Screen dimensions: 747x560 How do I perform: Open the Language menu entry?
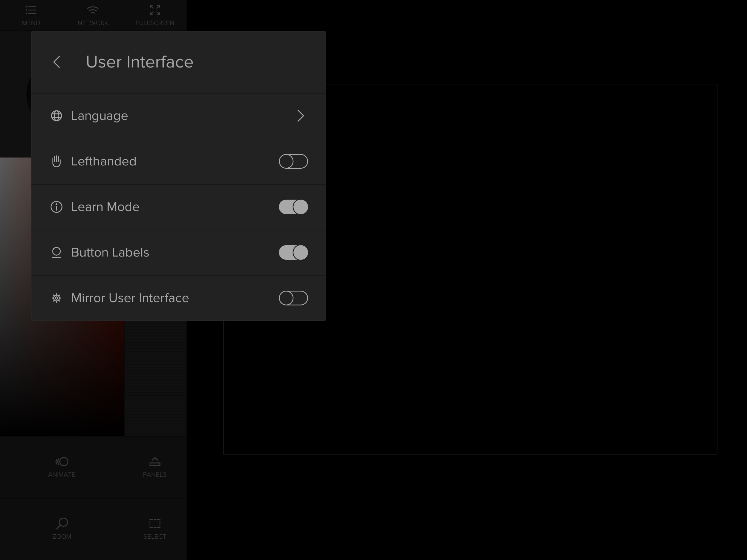pos(99,116)
